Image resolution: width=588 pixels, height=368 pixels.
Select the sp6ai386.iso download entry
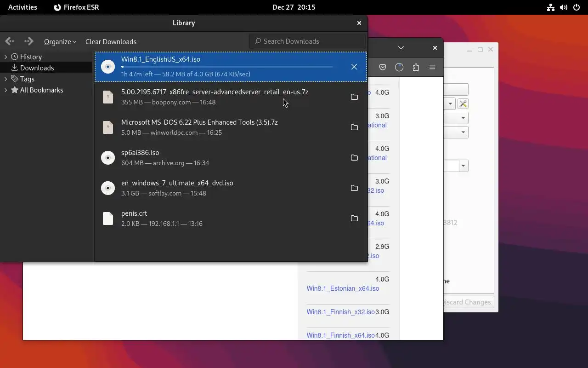231,158
